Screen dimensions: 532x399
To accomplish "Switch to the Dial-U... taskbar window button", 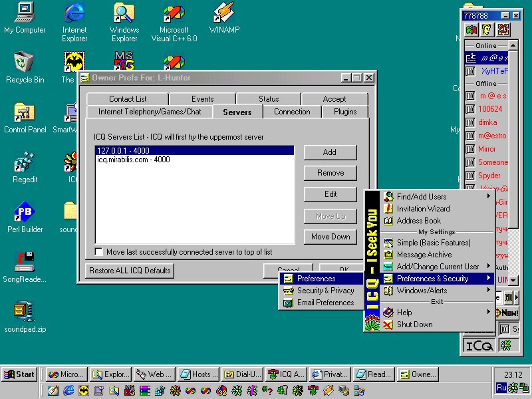I will [243, 374].
